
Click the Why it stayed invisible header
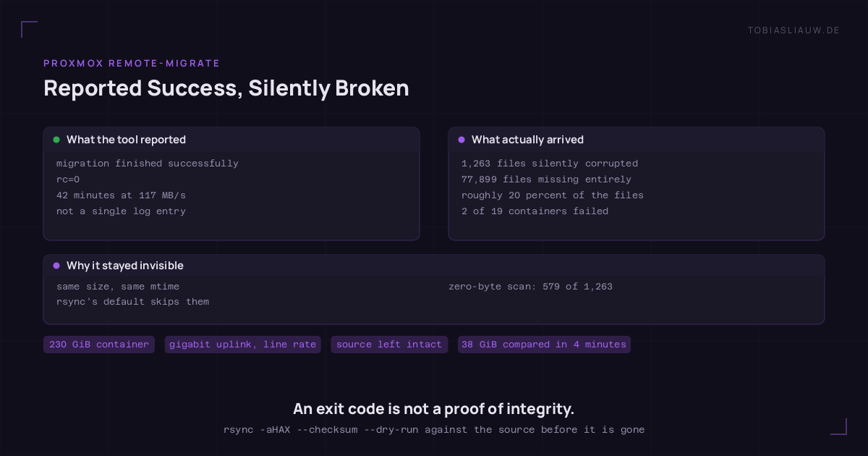[x=125, y=266]
